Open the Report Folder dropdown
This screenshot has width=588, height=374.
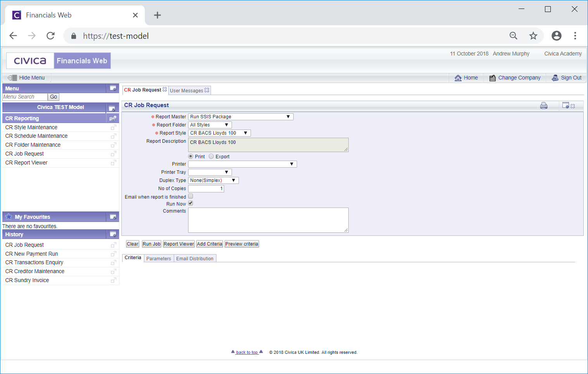point(210,125)
